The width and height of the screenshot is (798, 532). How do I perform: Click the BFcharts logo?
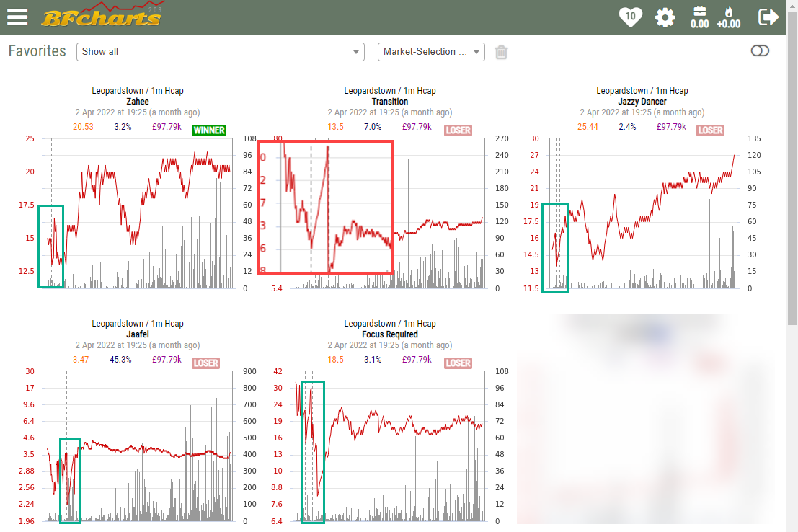coord(101,16)
